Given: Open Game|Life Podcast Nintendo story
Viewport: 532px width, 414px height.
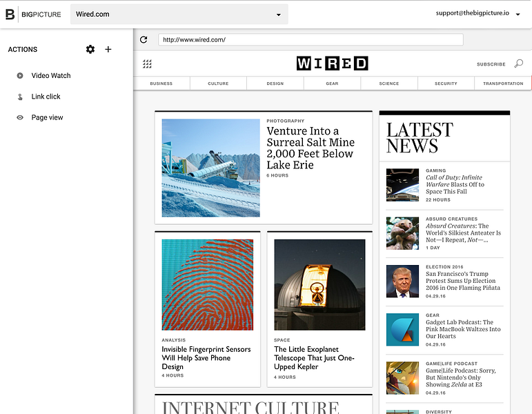Looking at the screenshot, I should pyautogui.click(x=461, y=377).
